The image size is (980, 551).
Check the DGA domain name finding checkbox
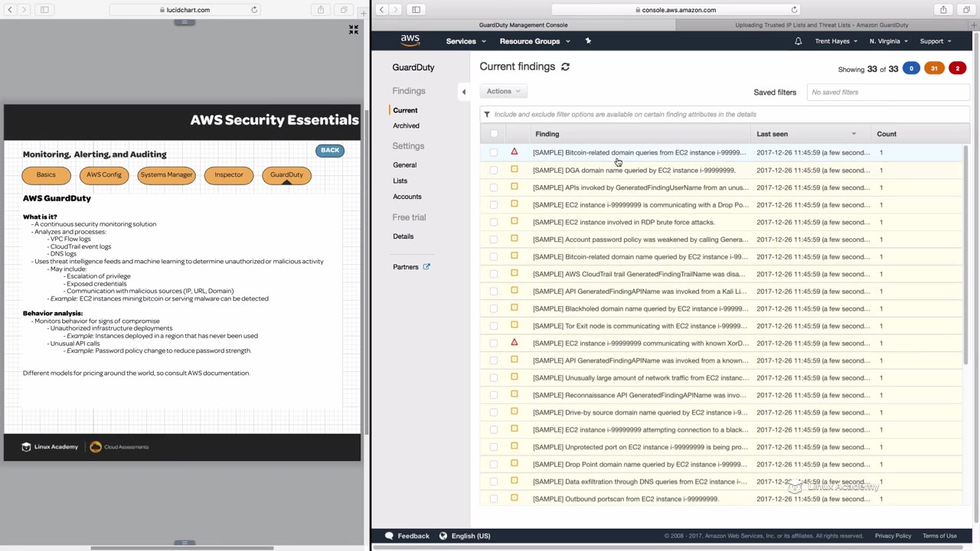click(x=494, y=170)
